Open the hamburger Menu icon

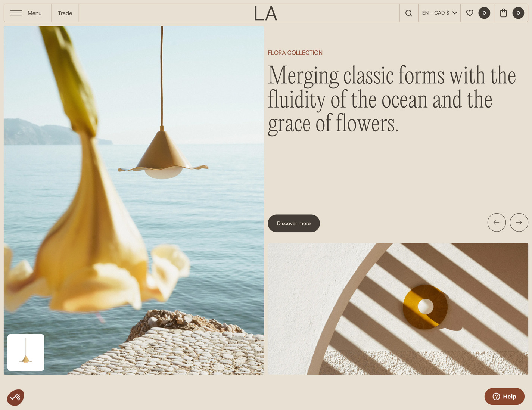tap(16, 13)
